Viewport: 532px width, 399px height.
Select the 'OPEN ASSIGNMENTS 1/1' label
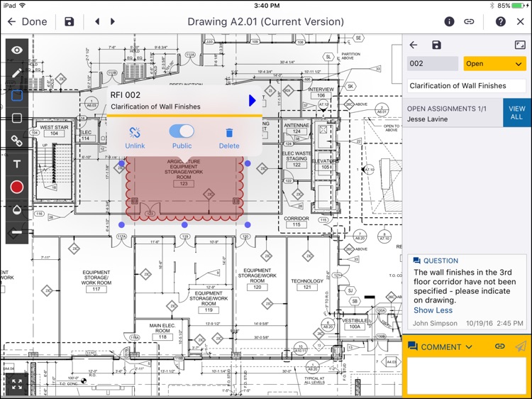click(446, 109)
